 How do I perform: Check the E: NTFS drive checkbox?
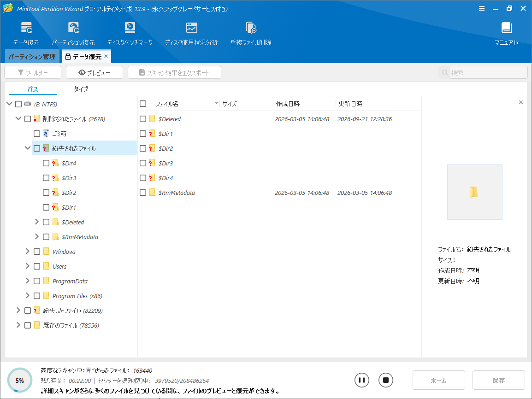pyautogui.click(x=18, y=104)
